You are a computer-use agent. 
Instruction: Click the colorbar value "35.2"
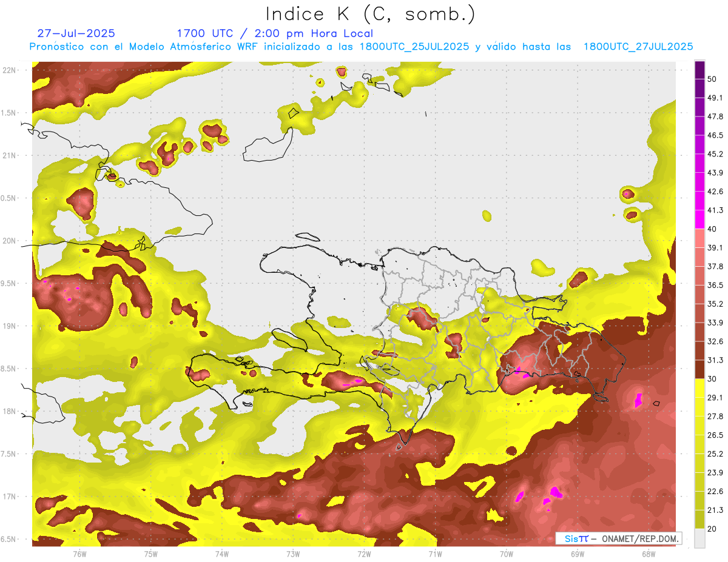click(x=715, y=304)
